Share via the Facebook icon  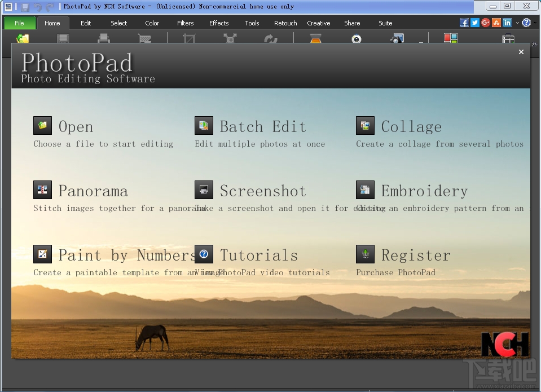[464, 23]
